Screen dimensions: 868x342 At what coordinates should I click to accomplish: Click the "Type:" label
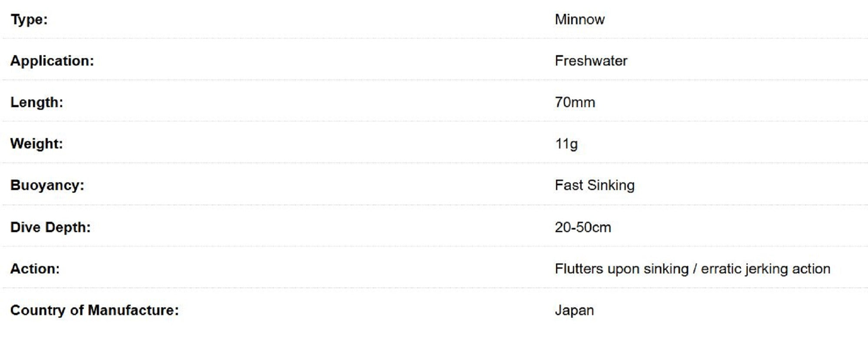(29, 20)
